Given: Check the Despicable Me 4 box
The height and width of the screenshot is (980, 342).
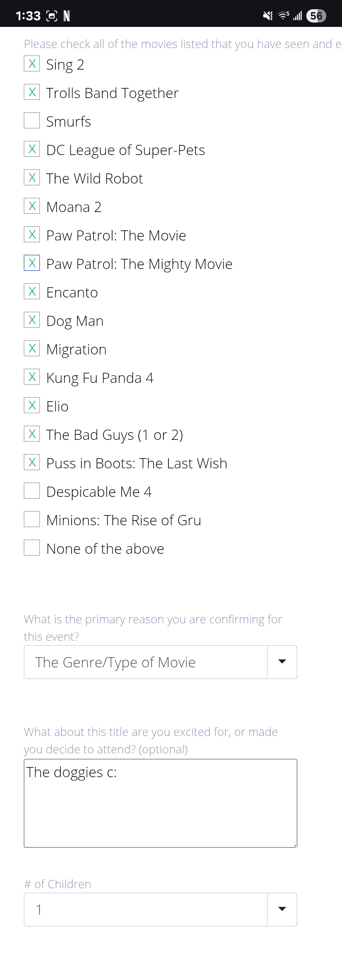Looking at the screenshot, I should coord(32,491).
